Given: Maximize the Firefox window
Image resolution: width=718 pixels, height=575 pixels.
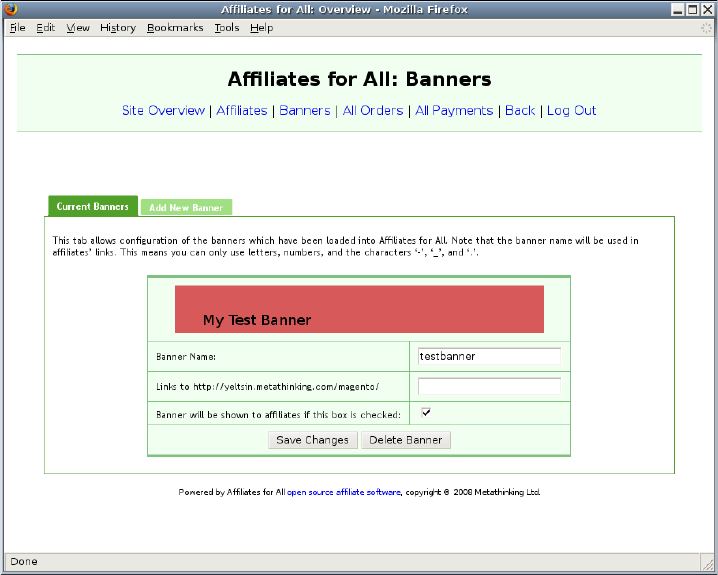Looking at the screenshot, I should pos(693,9).
